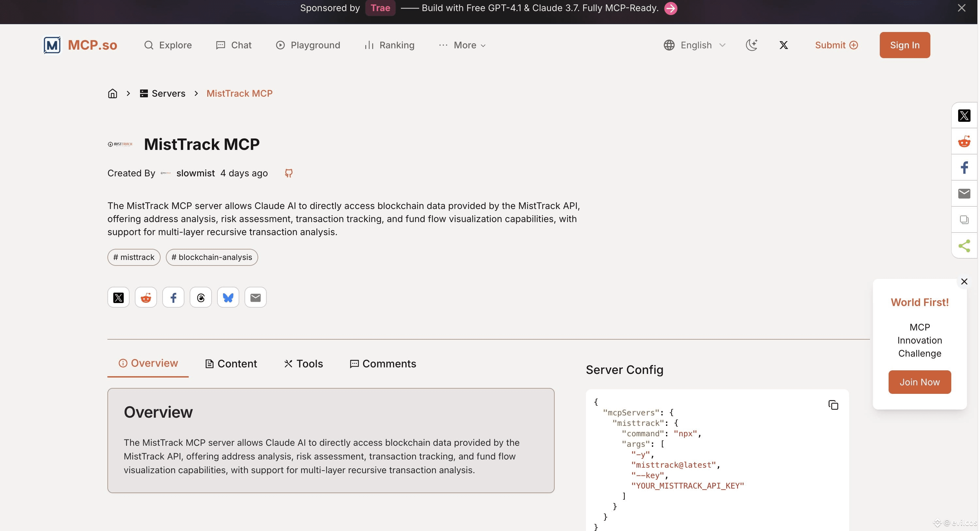Open the Chat page
The image size is (980, 531).
pyautogui.click(x=234, y=45)
